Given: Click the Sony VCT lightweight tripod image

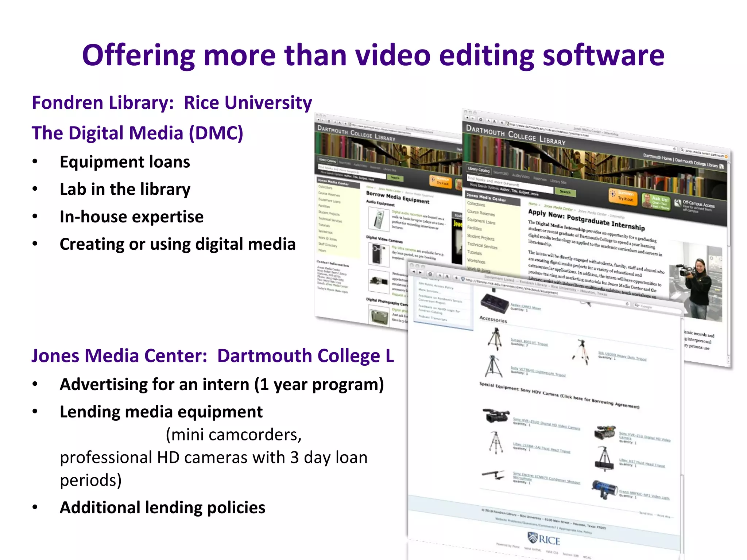Looking at the screenshot, I should pyautogui.click(x=493, y=366).
